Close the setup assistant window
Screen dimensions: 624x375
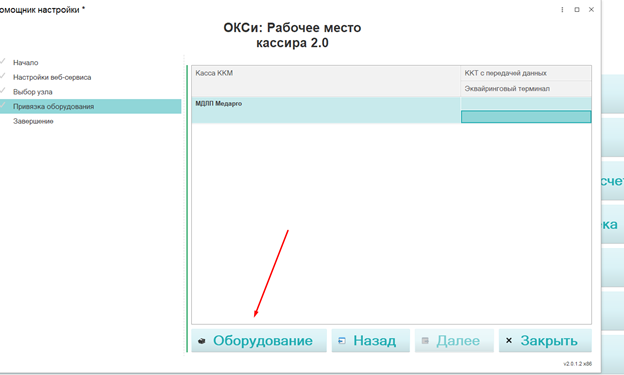pos(591,10)
